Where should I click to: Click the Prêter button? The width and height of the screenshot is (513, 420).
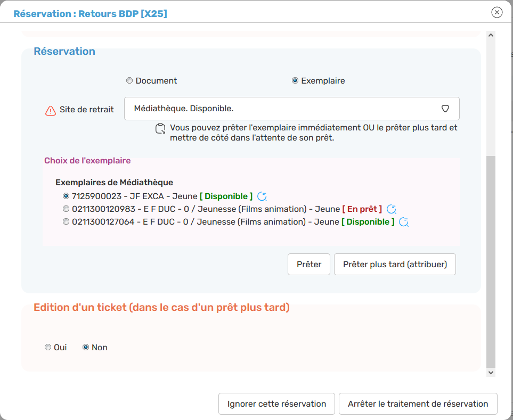tap(309, 265)
